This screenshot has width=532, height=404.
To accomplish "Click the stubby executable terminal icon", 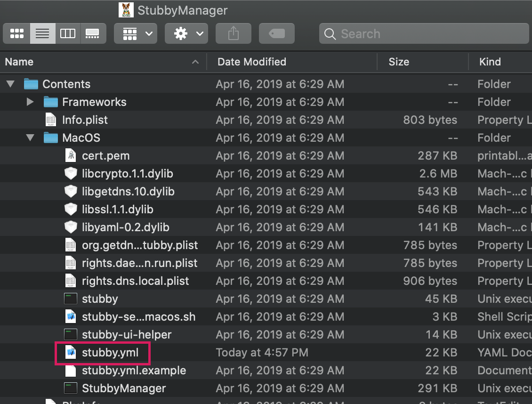I will pos(71,299).
